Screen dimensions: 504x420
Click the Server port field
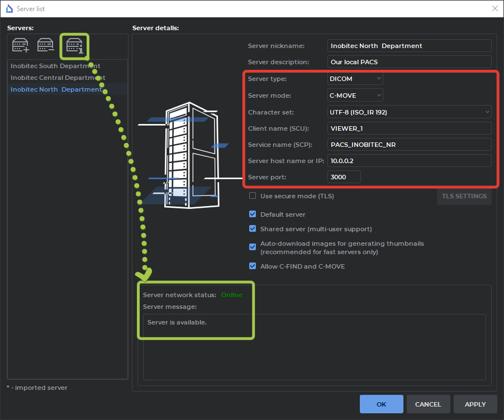click(344, 177)
